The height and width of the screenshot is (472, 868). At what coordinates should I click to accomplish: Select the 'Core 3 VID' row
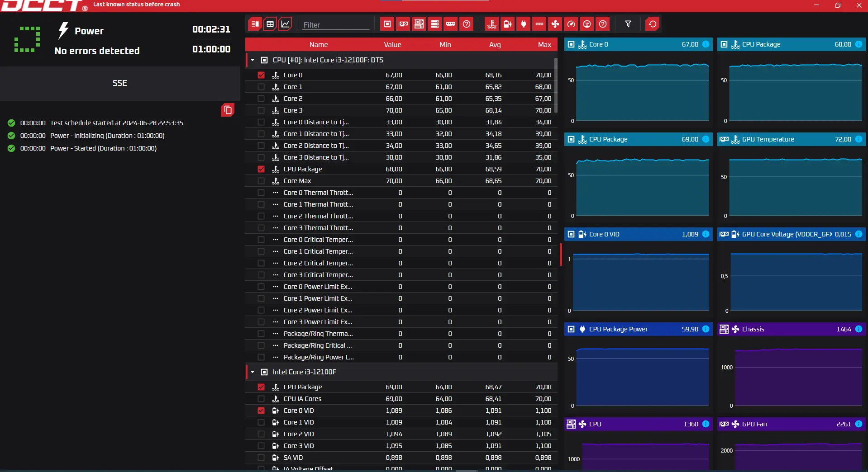401,446
